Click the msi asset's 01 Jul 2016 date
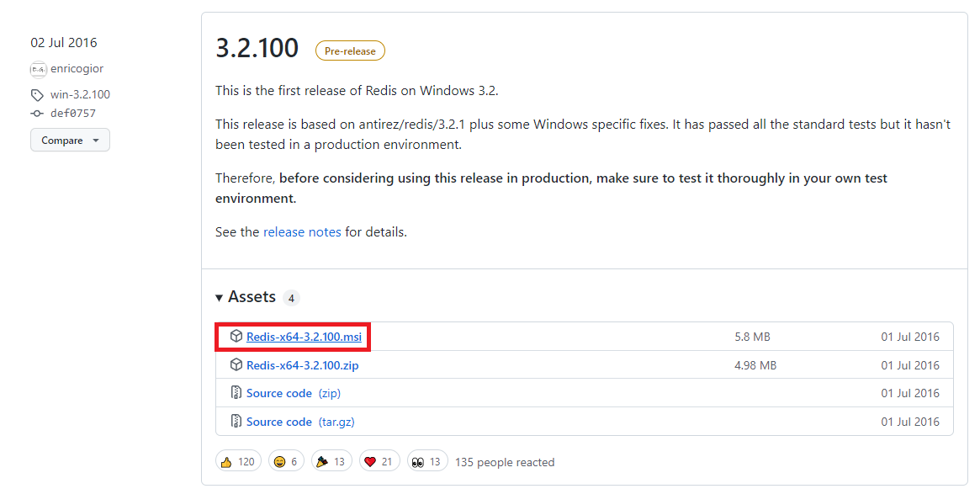This screenshot has height=494, width=980. tap(910, 337)
